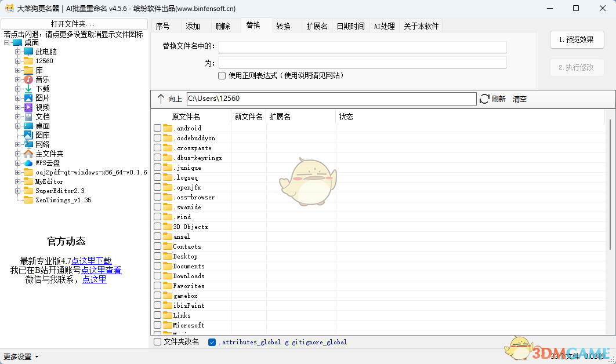Select the 此电脑 computer icon in sidebar

29,51
